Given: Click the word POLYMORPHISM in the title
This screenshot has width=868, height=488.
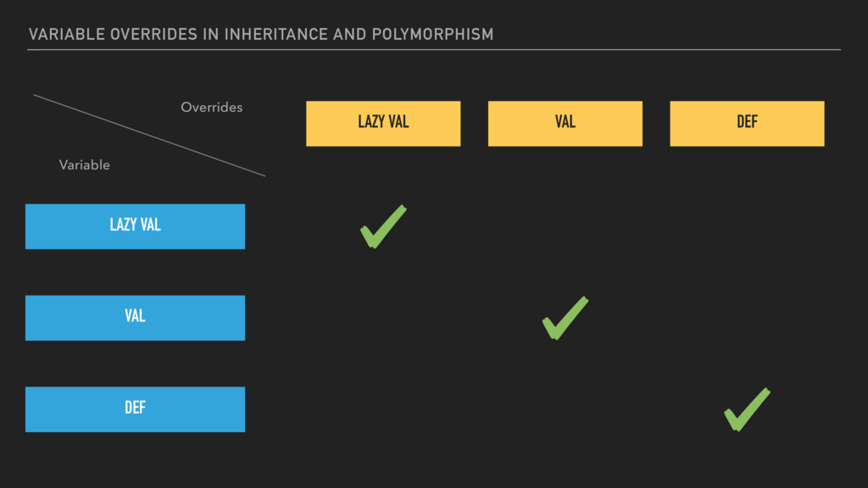Looking at the screenshot, I should [x=432, y=34].
